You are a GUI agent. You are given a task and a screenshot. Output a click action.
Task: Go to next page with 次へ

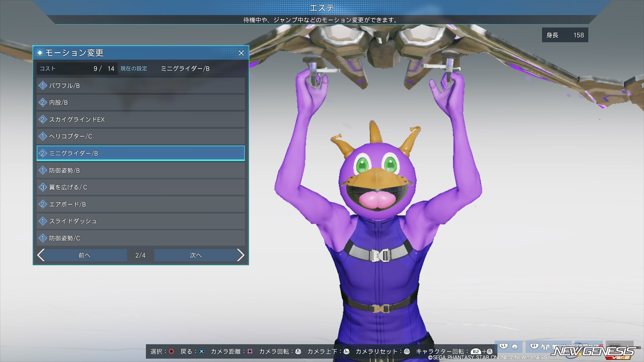tap(196, 255)
